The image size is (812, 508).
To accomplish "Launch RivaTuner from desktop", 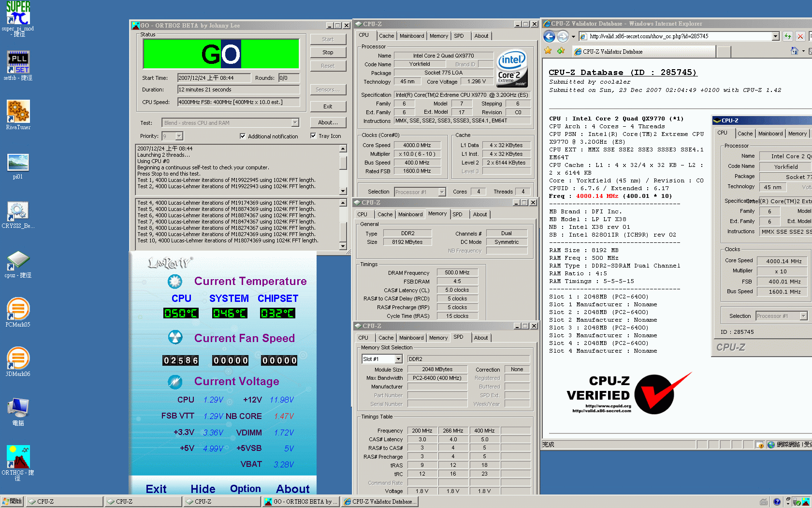I will [x=18, y=115].
